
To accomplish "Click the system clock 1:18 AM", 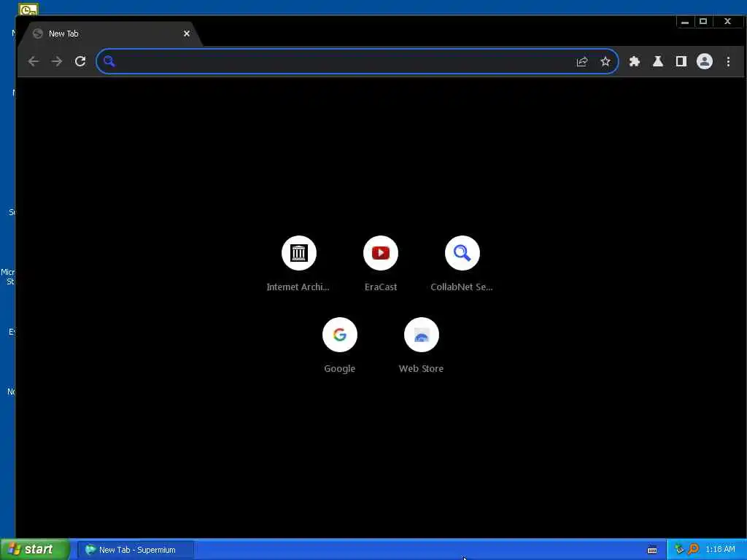I will tap(720, 550).
